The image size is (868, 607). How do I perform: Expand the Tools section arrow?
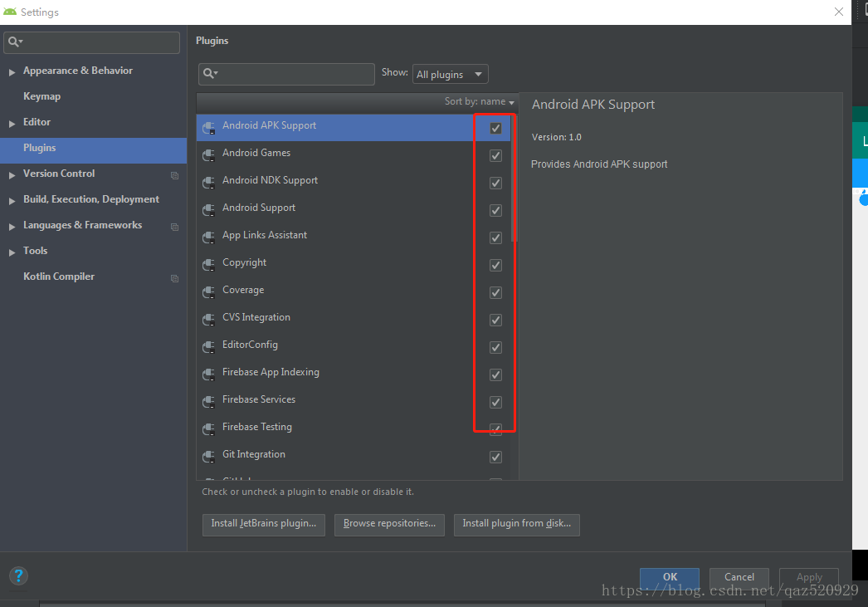12,252
